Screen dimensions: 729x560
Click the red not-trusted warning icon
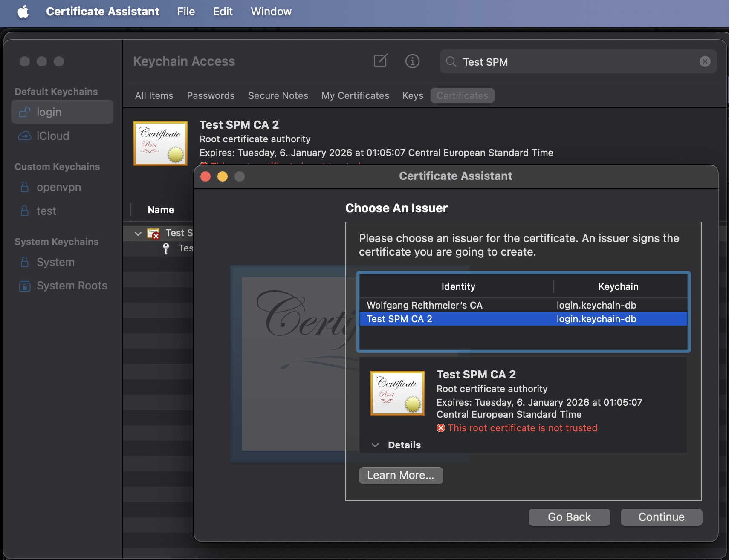click(441, 428)
